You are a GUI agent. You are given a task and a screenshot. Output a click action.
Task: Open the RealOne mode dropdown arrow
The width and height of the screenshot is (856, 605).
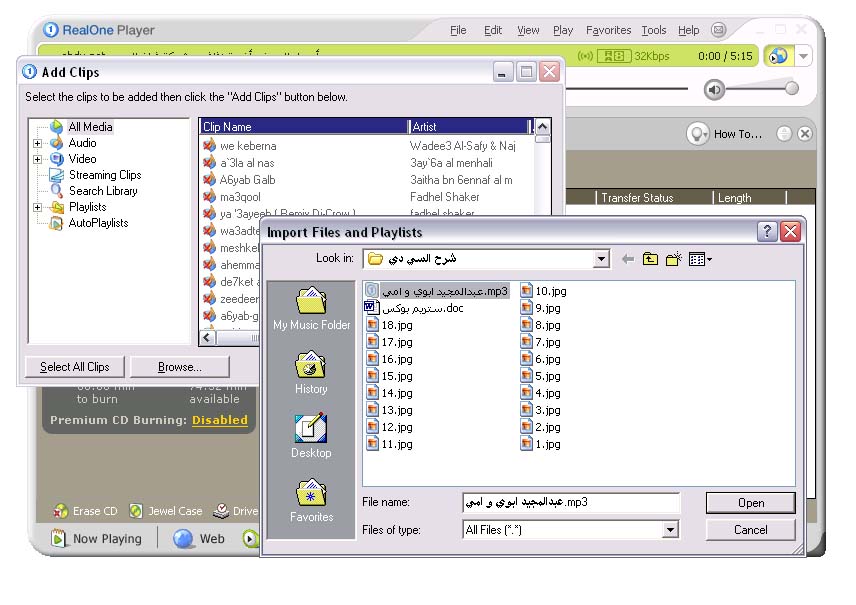coord(803,56)
